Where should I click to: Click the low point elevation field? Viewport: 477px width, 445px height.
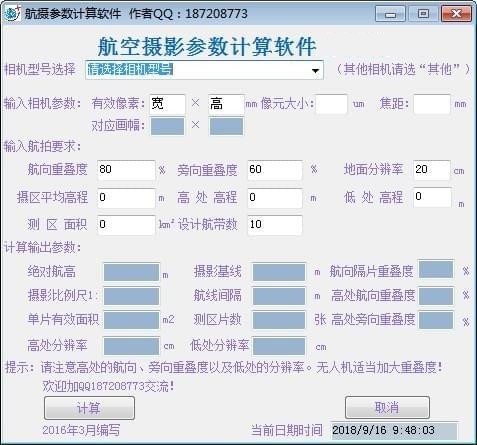[432, 197]
